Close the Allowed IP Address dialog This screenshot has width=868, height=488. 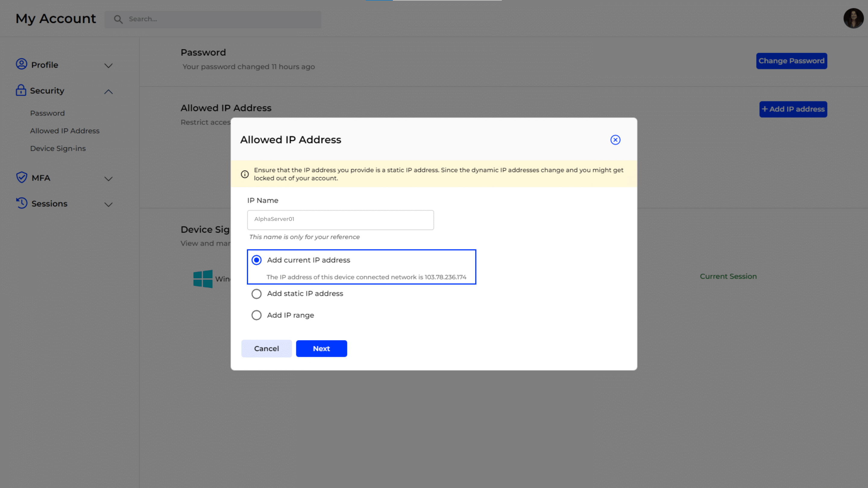(x=615, y=140)
